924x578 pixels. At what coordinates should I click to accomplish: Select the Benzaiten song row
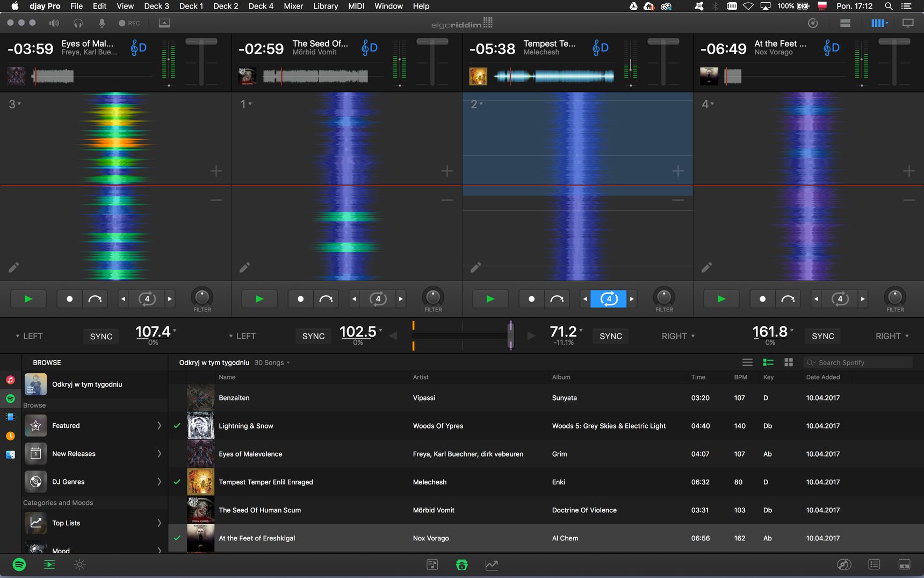[546, 398]
